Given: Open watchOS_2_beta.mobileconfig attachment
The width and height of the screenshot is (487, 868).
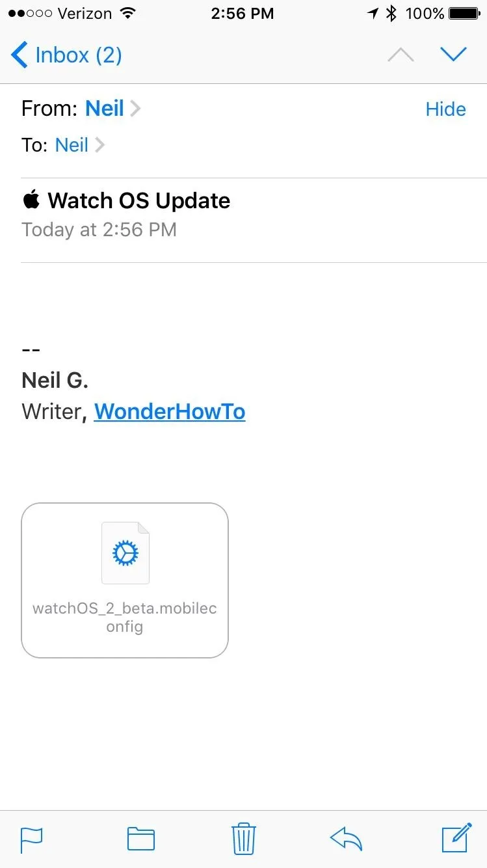Looking at the screenshot, I should [x=125, y=580].
